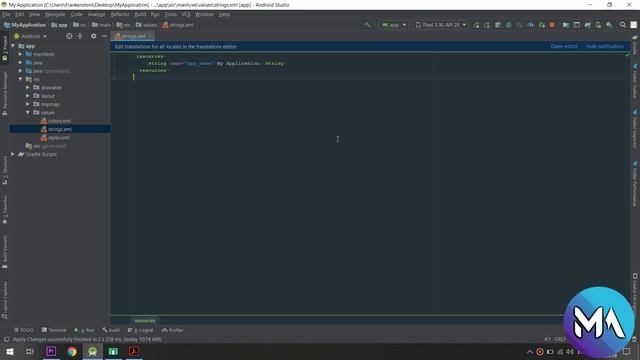Open the Build tool window
The width and height of the screenshot is (640, 360).
111,330
